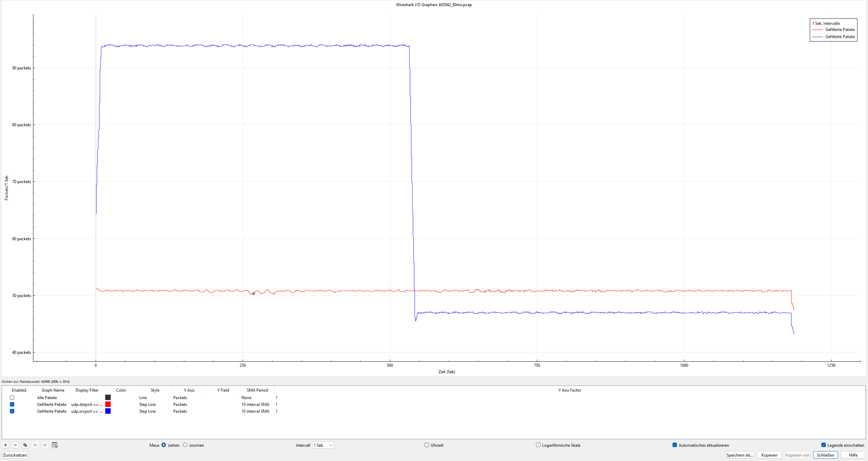Select the ziehen mouse mode radio button
Screen dimensions: 868x461
[164, 445]
